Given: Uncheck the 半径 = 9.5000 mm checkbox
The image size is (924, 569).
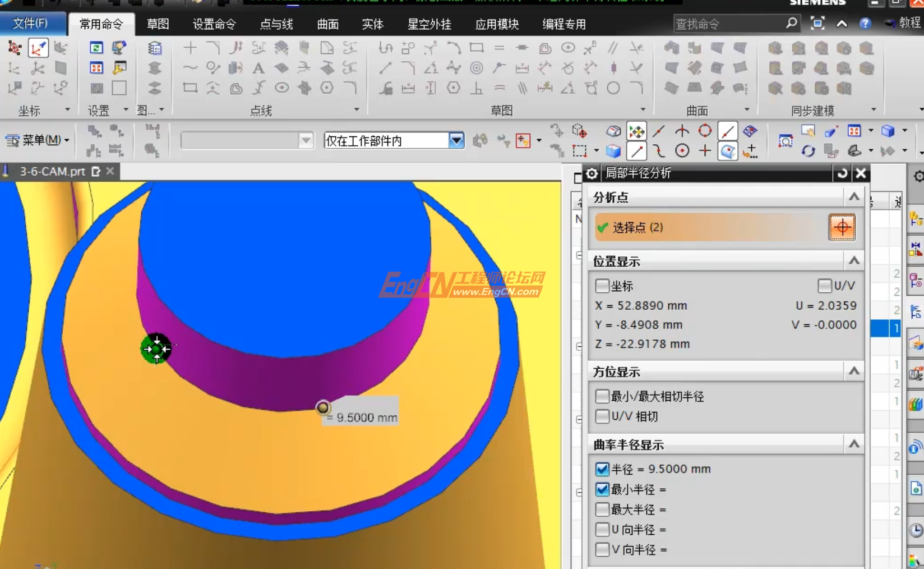Looking at the screenshot, I should pyautogui.click(x=602, y=469).
